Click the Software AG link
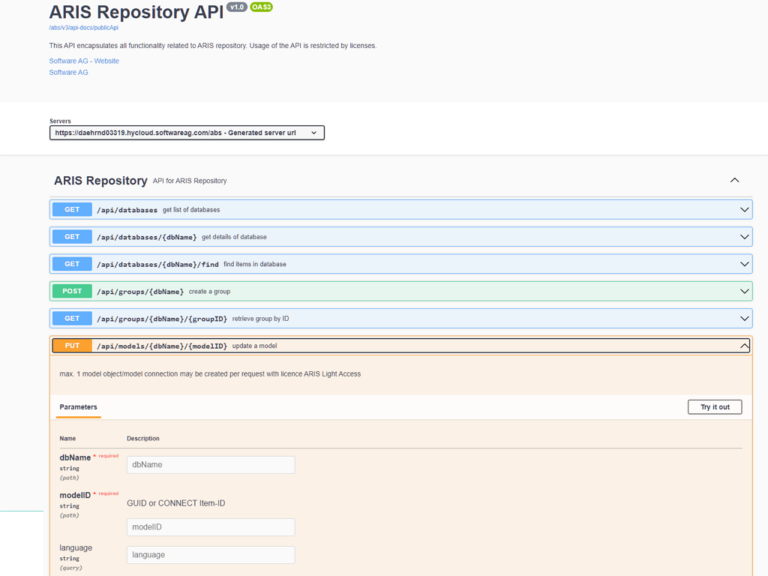 coord(69,72)
